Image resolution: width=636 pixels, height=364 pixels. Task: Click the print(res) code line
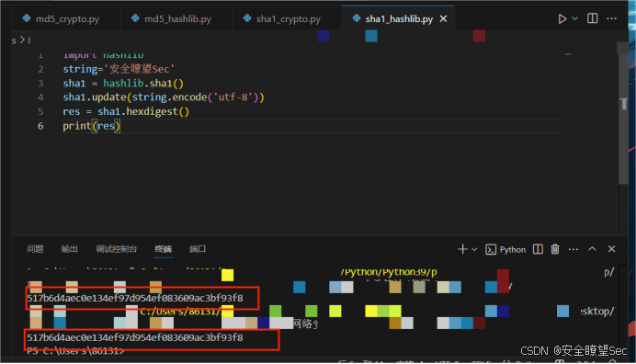91,126
